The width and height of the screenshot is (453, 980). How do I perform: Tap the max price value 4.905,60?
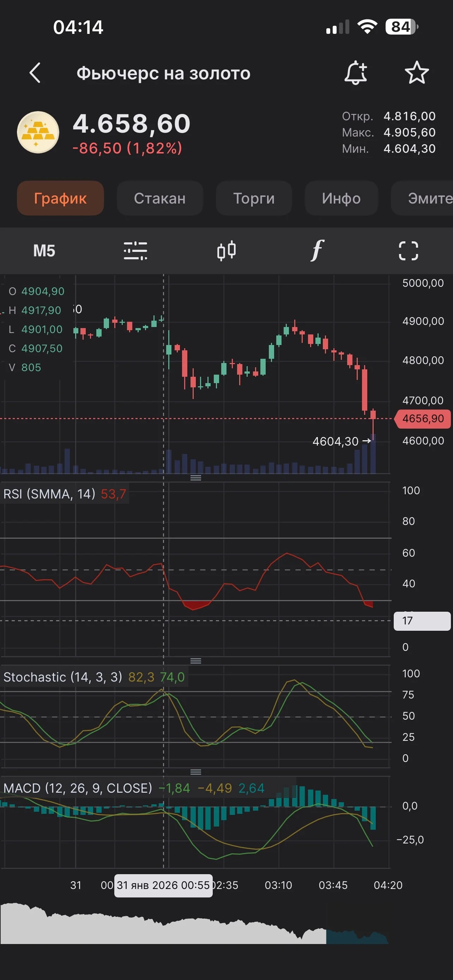pos(409,132)
